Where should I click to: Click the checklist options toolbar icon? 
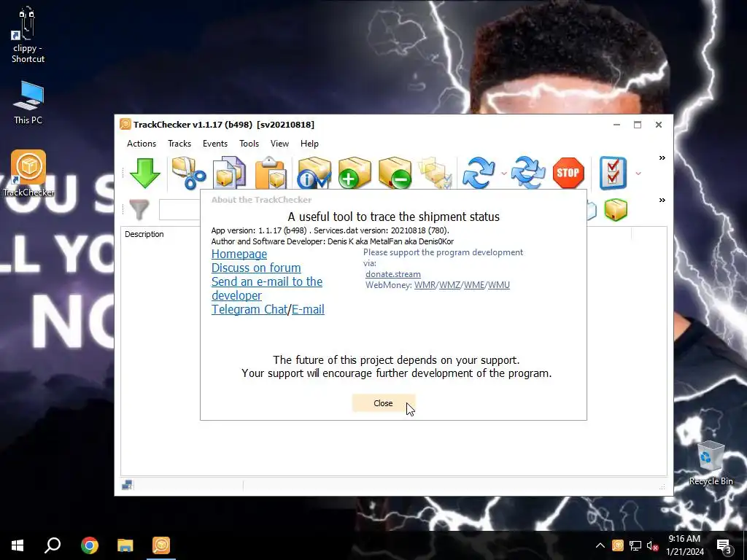point(613,173)
